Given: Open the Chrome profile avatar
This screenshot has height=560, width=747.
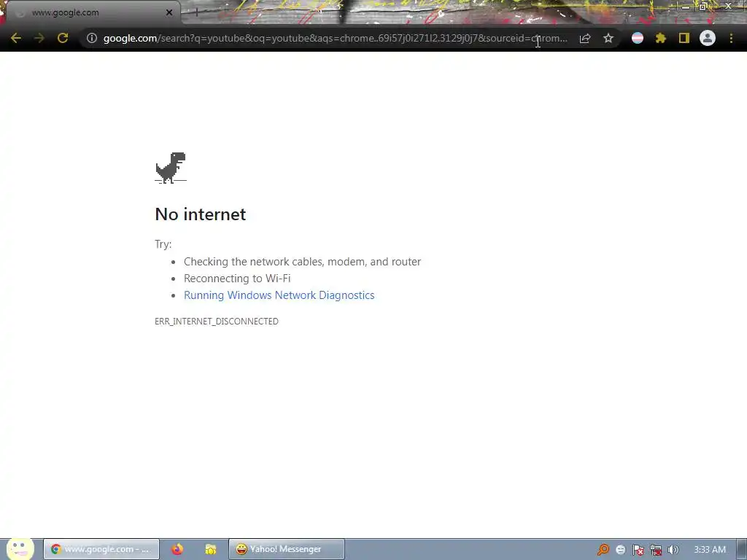Looking at the screenshot, I should click(x=708, y=38).
